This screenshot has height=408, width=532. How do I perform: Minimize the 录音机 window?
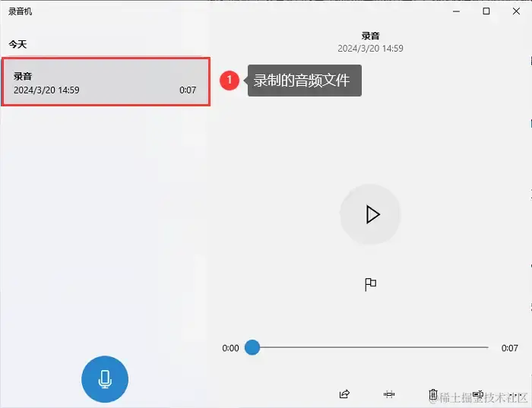click(456, 11)
